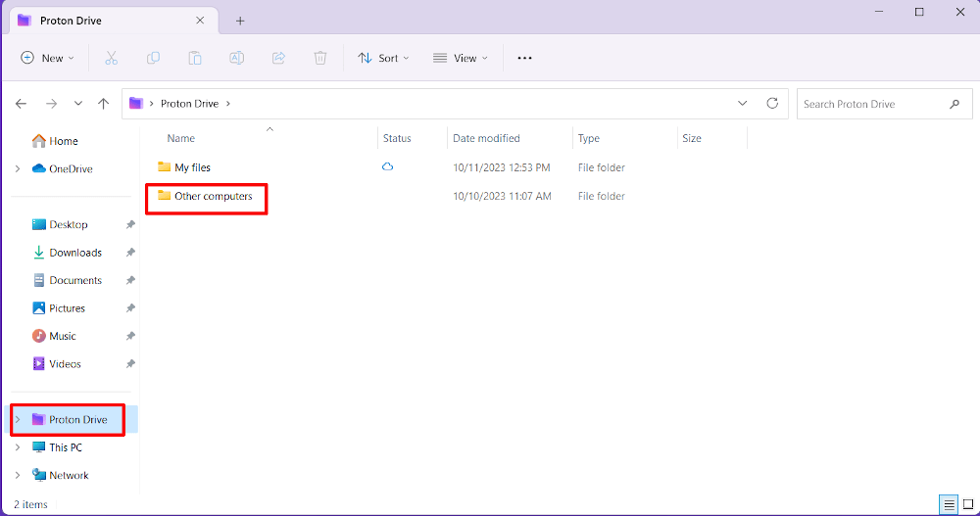The width and height of the screenshot is (980, 516).
Task: Click the cloud status icon for My files
Action: tap(387, 166)
